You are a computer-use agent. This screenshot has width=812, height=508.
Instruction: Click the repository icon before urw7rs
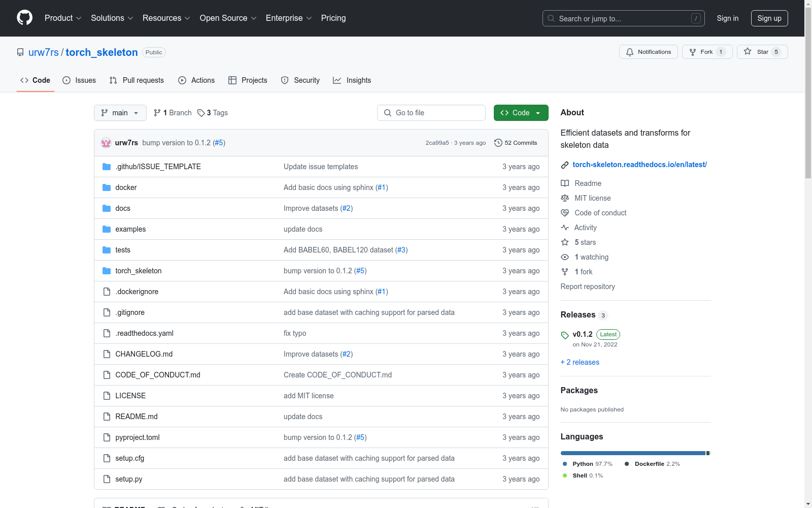20,52
